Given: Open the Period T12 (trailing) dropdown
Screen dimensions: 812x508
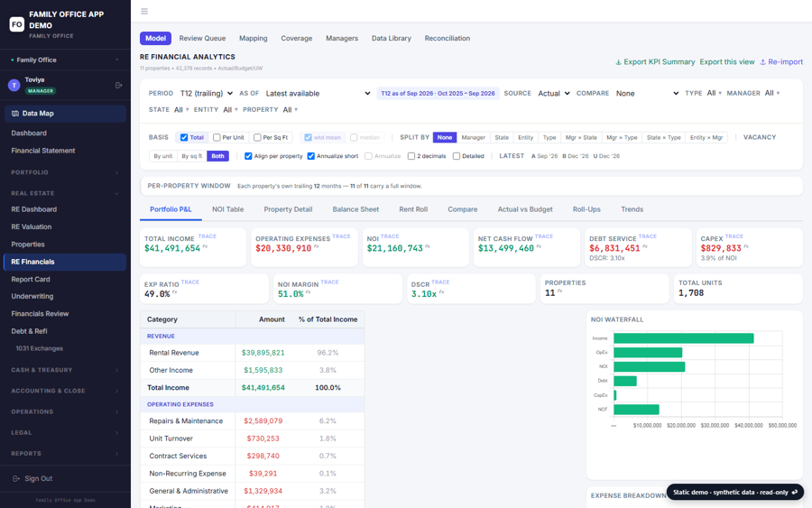Looking at the screenshot, I should pos(206,94).
